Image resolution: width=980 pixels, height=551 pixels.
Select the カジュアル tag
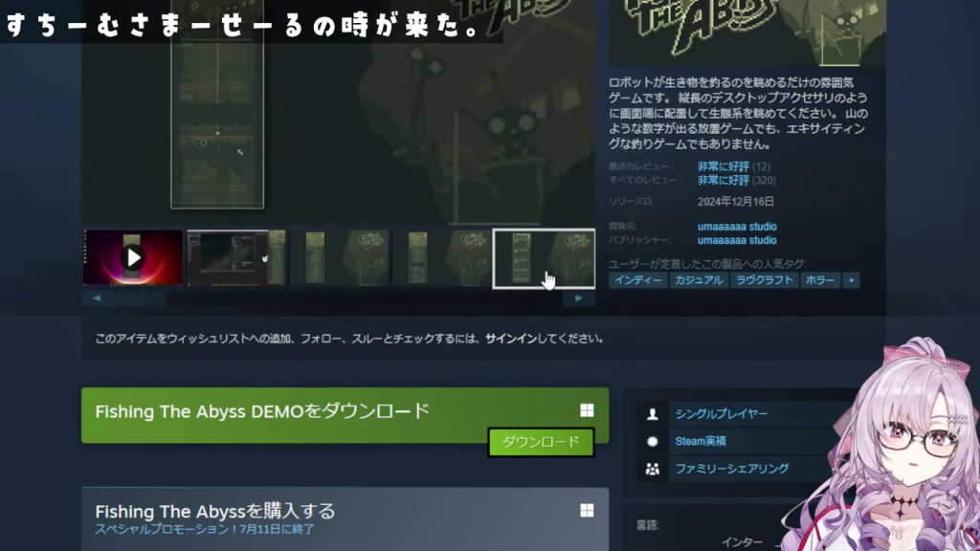(x=699, y=280)
